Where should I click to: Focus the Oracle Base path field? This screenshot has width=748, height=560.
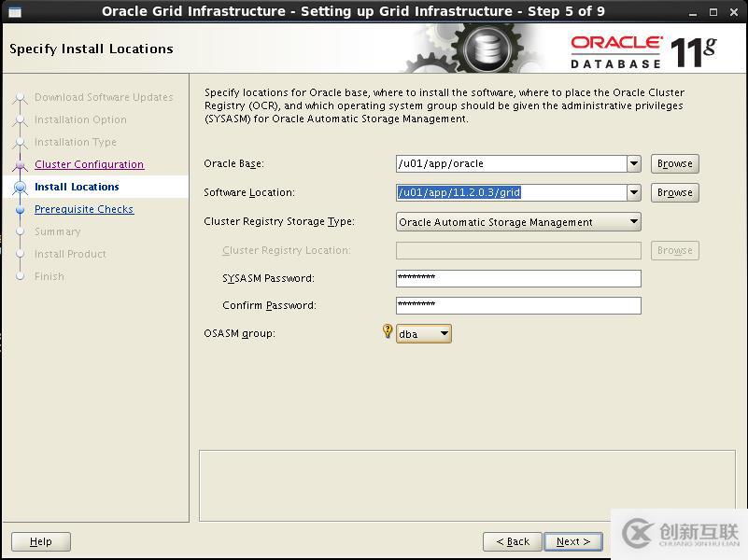tap(512, 163)
